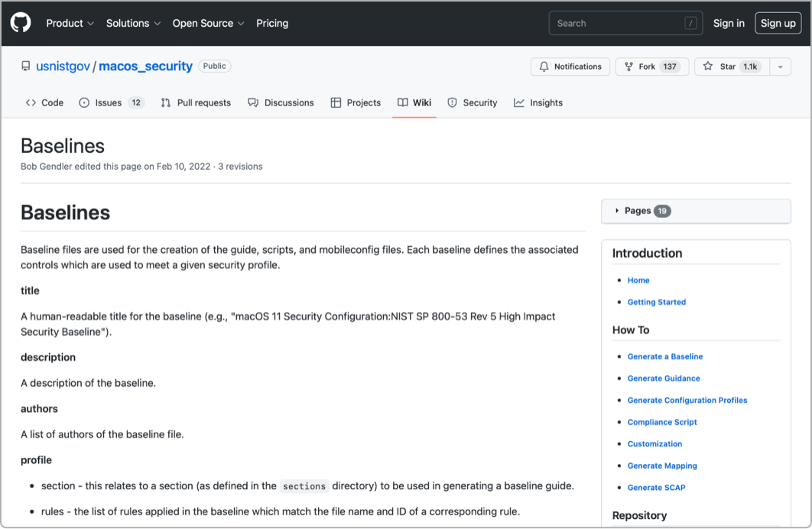Click the How To sidebar heading

click(x=631, y=330)
